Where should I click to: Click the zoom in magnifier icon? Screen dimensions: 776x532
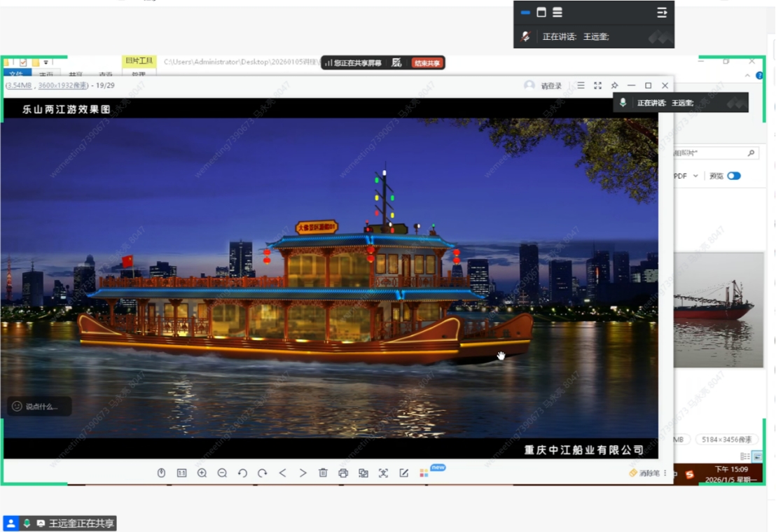point(202,473)
